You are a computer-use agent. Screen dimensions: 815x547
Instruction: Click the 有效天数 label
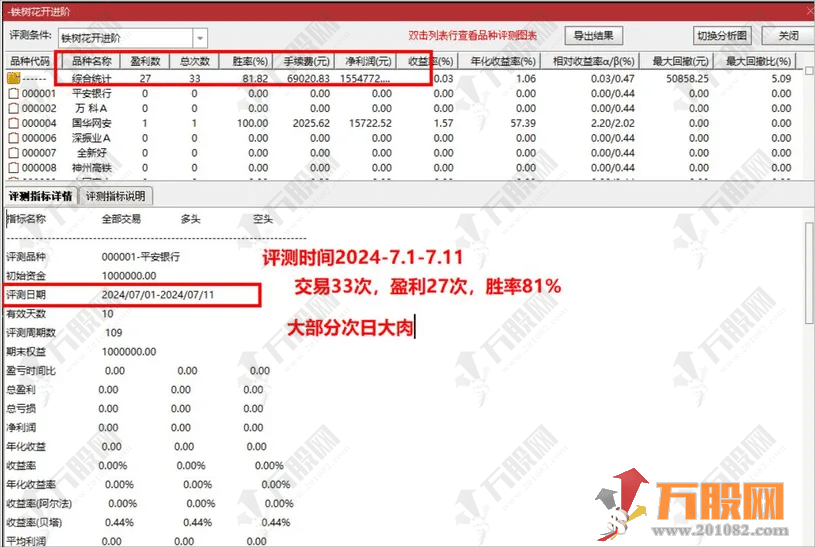click(x=26, y=314)
